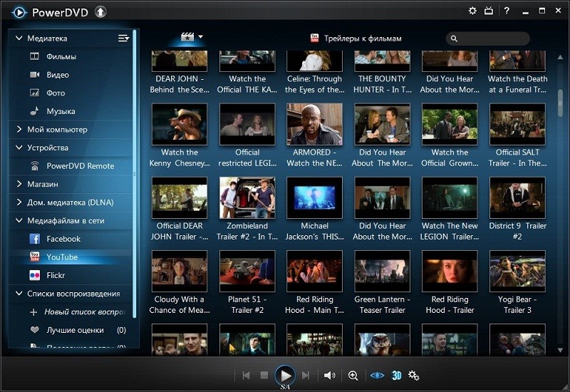Open help question mark icon
The width and height of the screenshot is (570, 392).
(507, 11)
